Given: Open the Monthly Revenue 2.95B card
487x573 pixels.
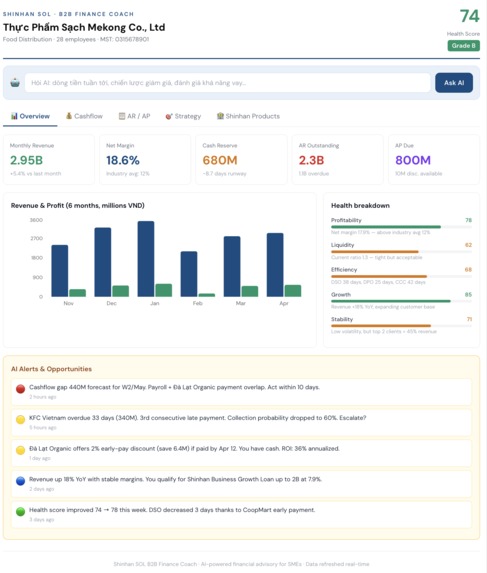Looking at the screenshot, I should coord(49,159).
